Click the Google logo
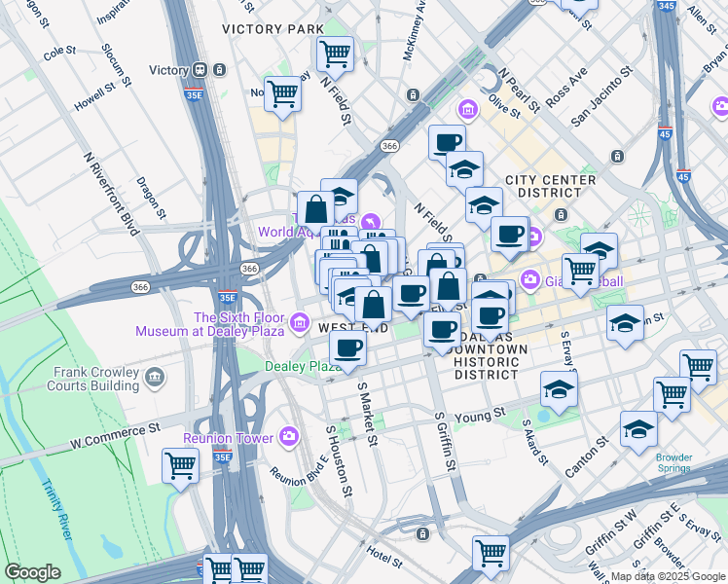 pos(33,572)
